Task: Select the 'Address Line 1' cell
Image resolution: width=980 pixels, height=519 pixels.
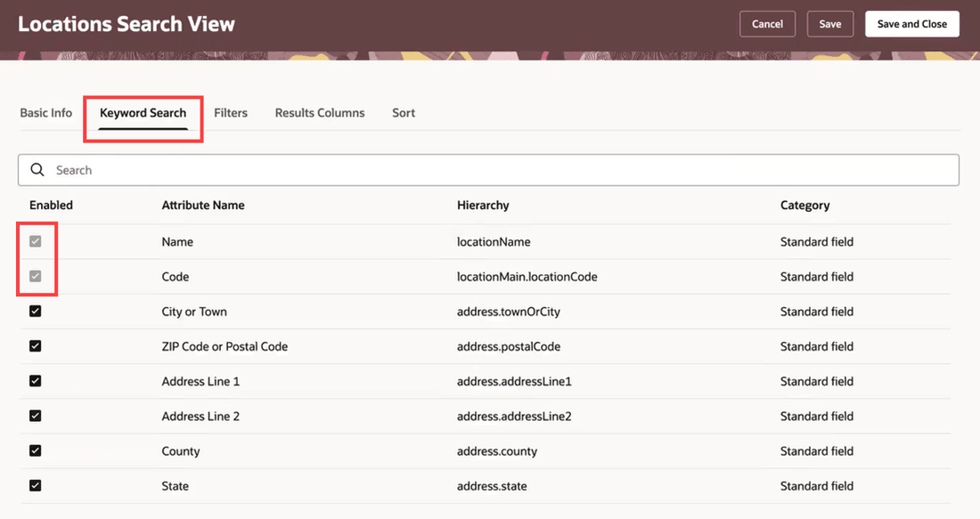Action: click(x=200, y=382)
